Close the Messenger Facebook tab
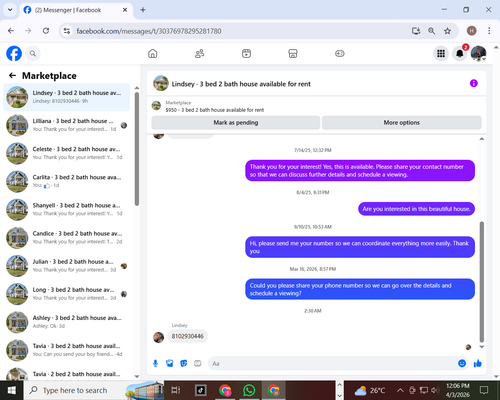 click(x=125, y=10)
